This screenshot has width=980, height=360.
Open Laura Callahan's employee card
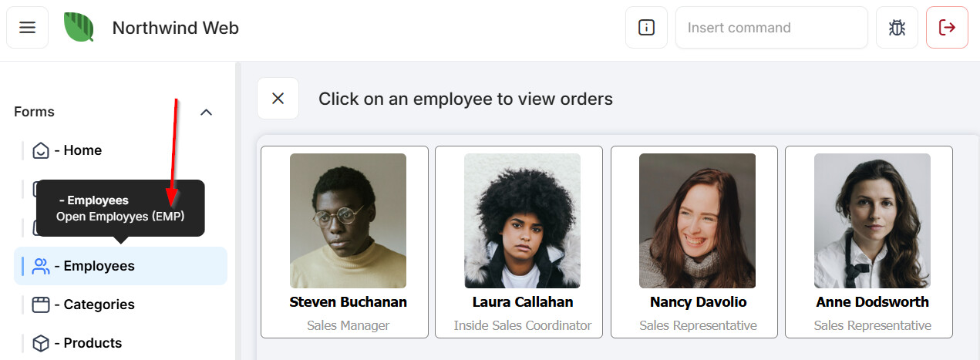[522, 242]
